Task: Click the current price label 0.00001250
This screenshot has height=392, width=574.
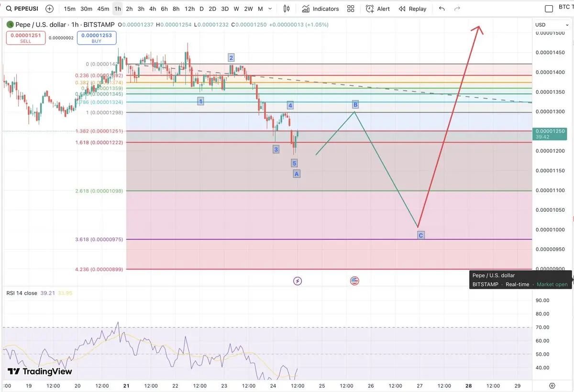Action: (x=550, y=134)
